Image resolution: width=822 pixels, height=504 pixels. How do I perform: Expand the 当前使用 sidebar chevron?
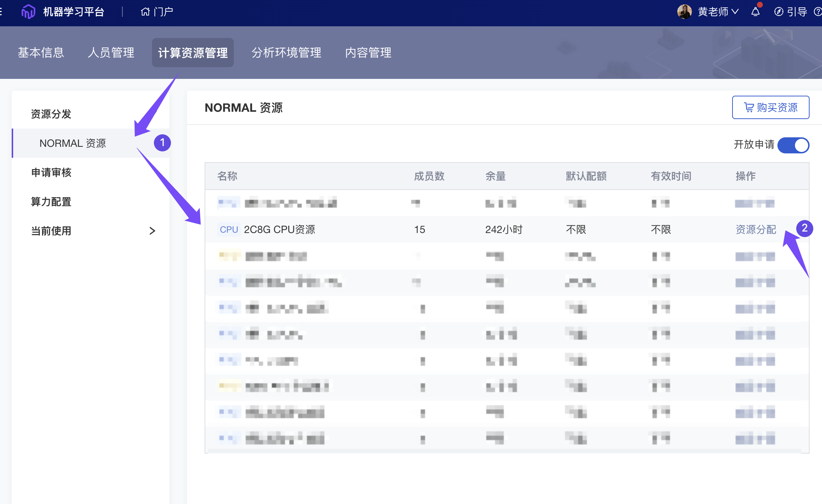tap(152, 231)
